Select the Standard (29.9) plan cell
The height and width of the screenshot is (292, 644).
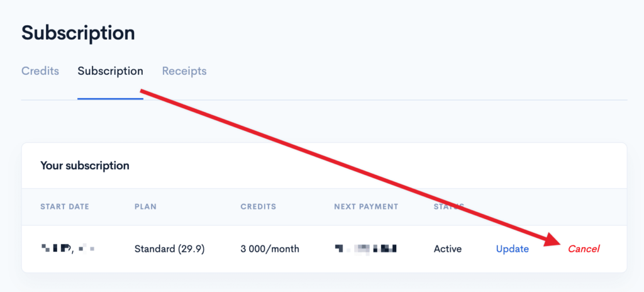170,249
